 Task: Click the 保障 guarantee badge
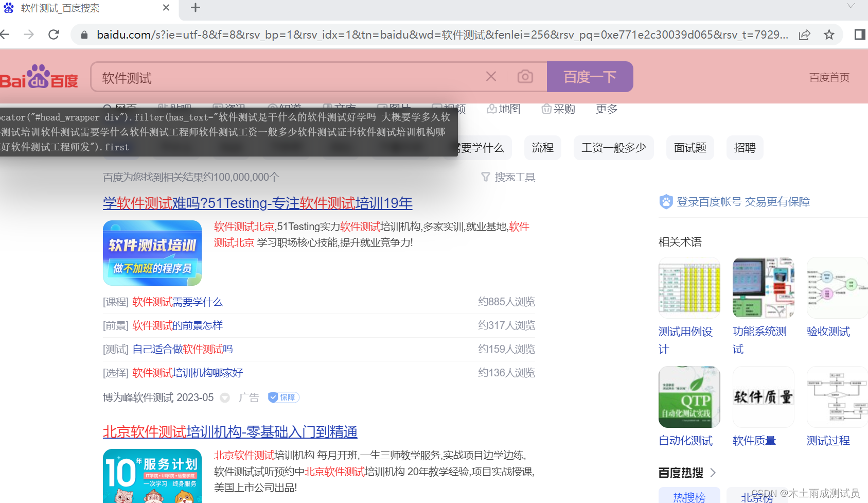(284, 397)
